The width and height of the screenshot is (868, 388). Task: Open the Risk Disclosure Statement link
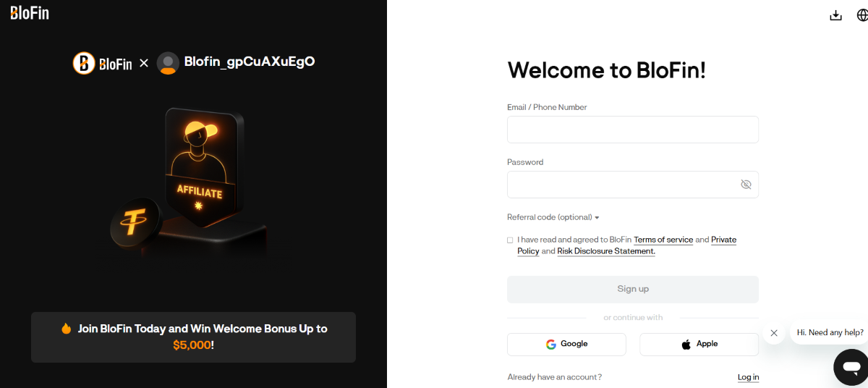(605, 251)
